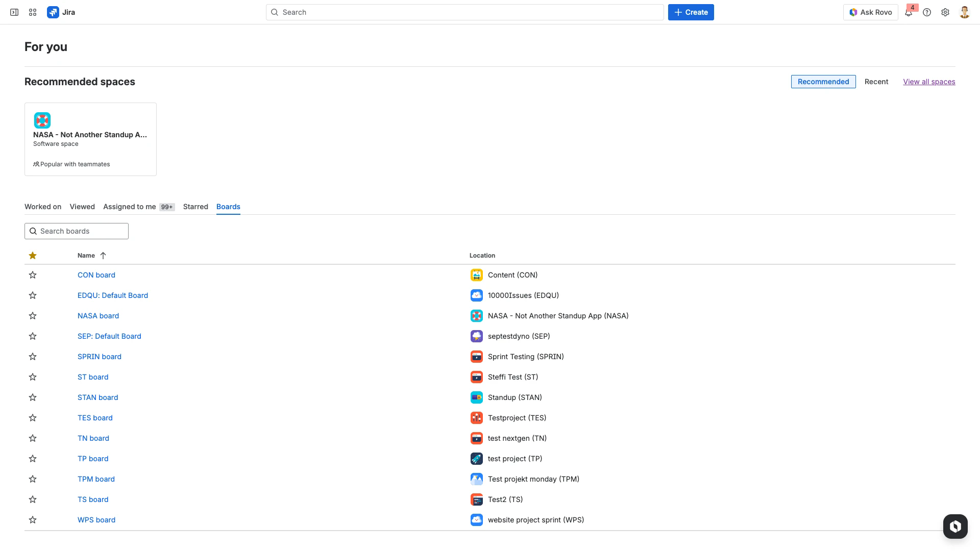The height and width of the screenshot is (551, 980).
Task: Open the Boards tab
Action: (228, 207)
